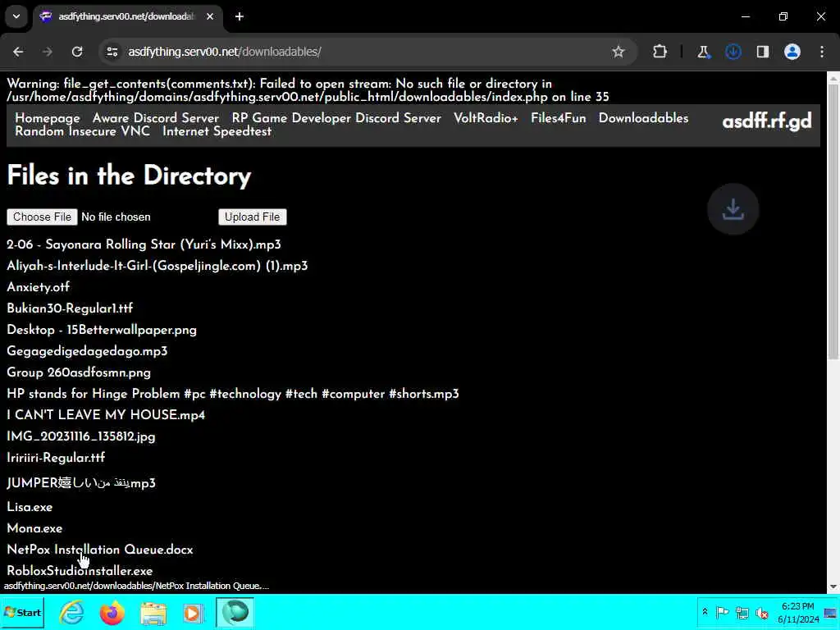This screenshot has width=840, height=630.
Task: Open the Start menu
Action: [22, 612]
